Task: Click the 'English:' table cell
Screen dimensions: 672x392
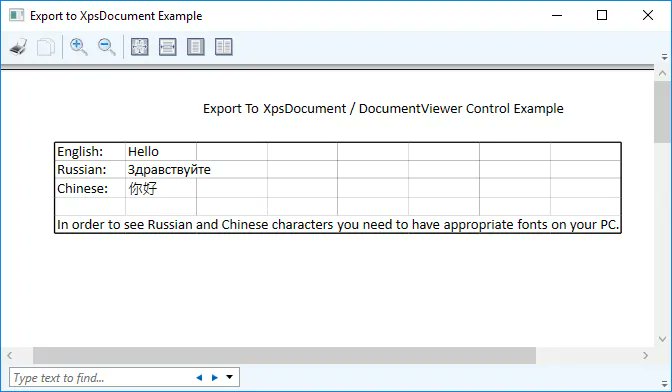Action: [x=90, y=152]
